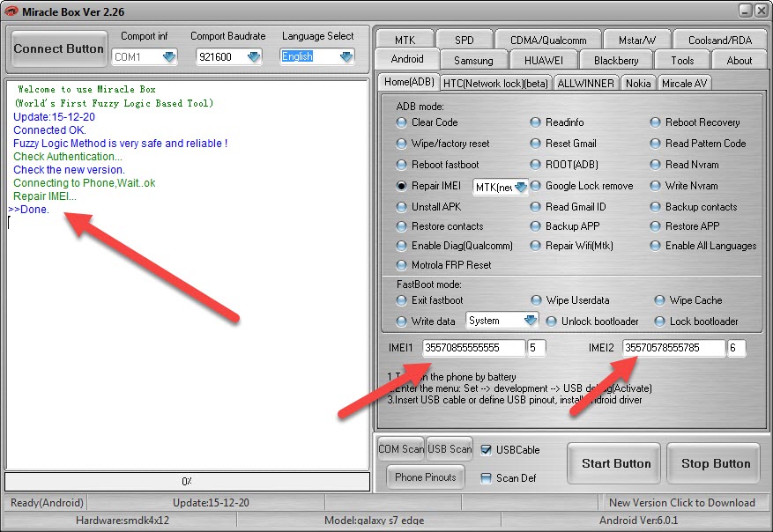The height and width of the screenshot is (532, 773).
Task: Click the Connect Button
Action: [x=59, y=48]
